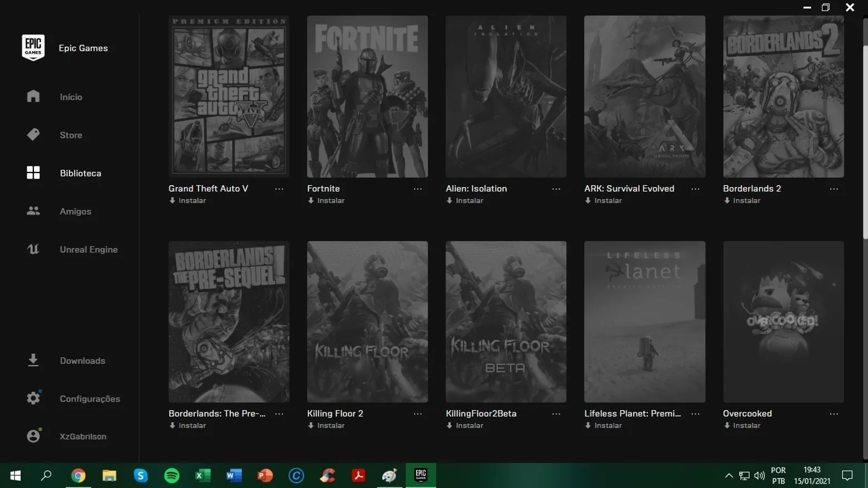The image size is (868, 488).
Task: Open the XzGabrilson profile avatar icon
Action: click(33, 436)
